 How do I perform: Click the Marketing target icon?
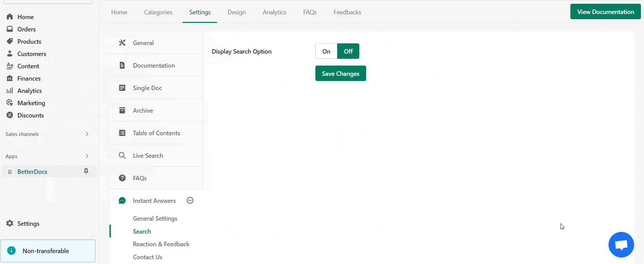tap(10, 103)
